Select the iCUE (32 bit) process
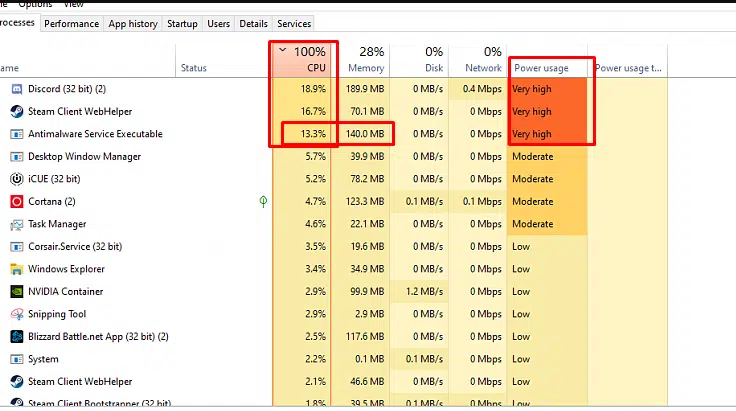This screenshot has height=411, width=736. [x=54, y=179]
